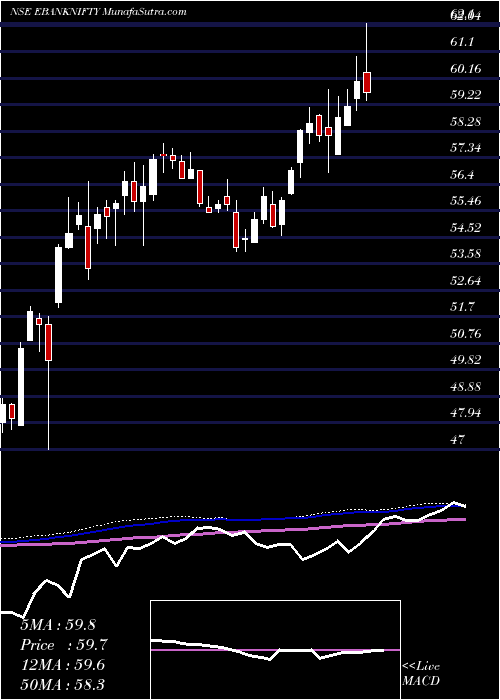Click the 52.64 price axis label
The width and height of the screenshot is (500, 700).
pos(465,281)
